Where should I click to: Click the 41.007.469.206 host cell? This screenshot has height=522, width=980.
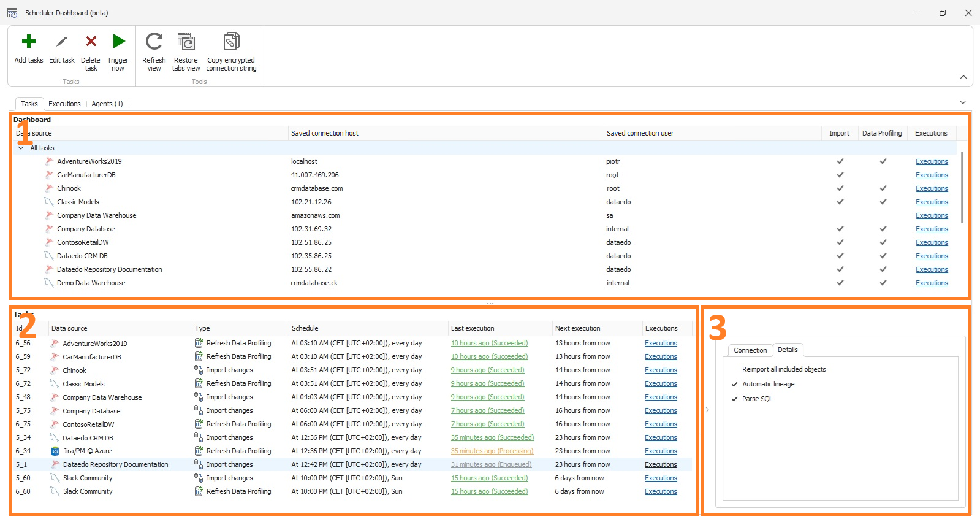pos(314,175)
